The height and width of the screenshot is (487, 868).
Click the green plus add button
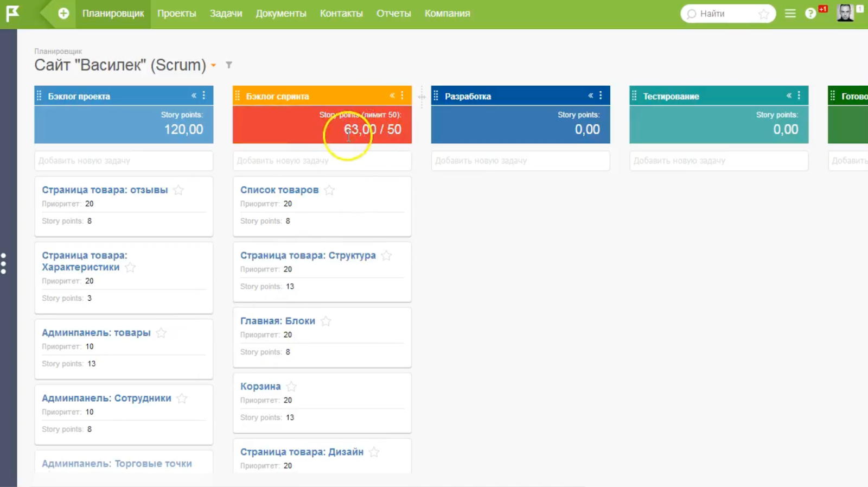coord(63,14)
